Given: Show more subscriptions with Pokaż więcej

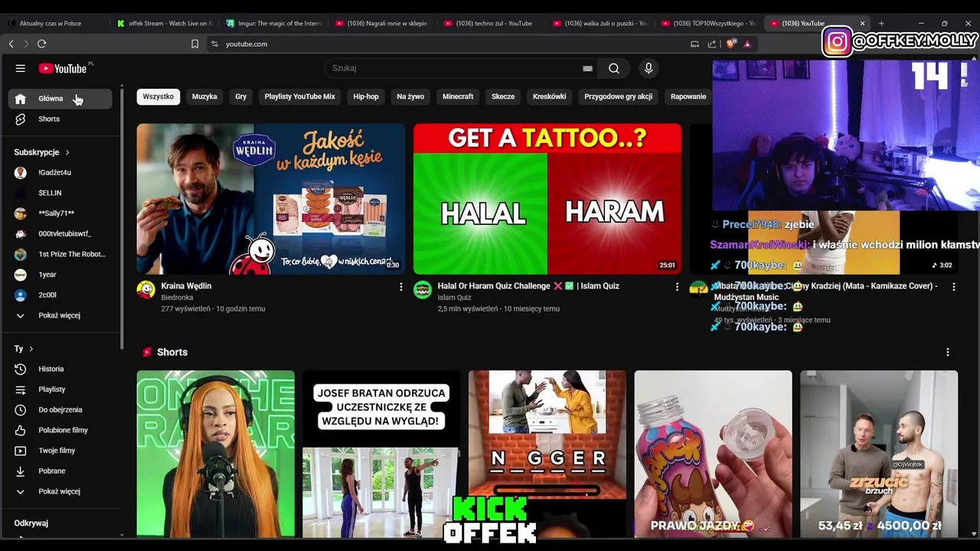Looking at the screenshot, I should point(60,315).
